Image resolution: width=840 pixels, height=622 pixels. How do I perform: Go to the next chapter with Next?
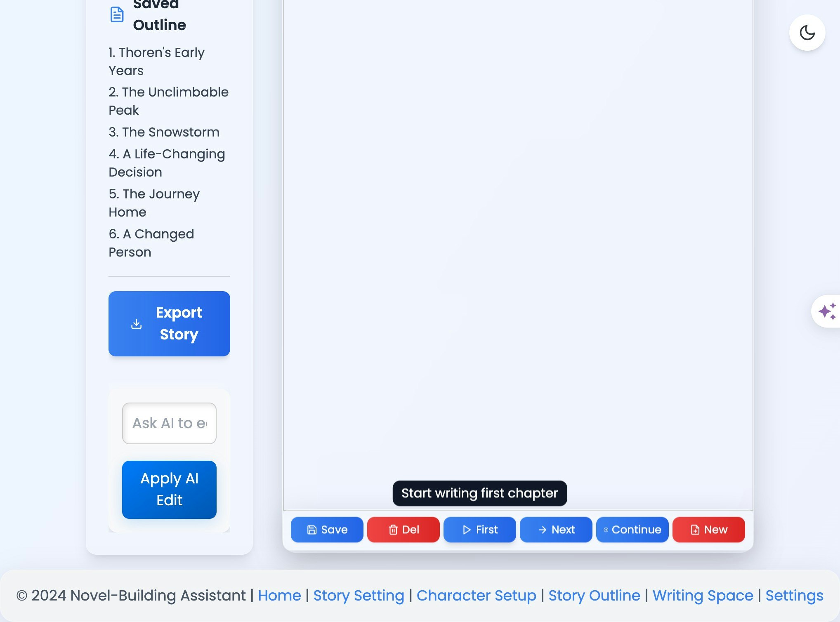point(556,530)
